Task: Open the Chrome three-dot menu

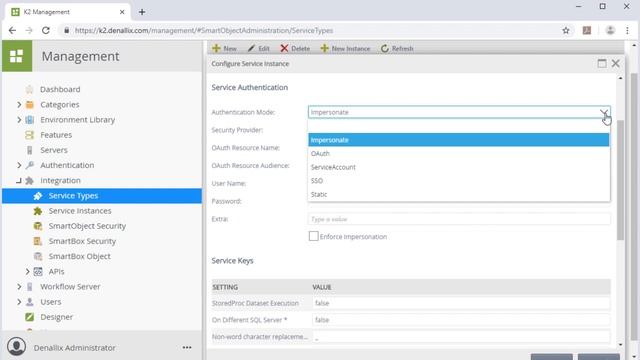Action: pyautogui.click(x=627, y=31)
